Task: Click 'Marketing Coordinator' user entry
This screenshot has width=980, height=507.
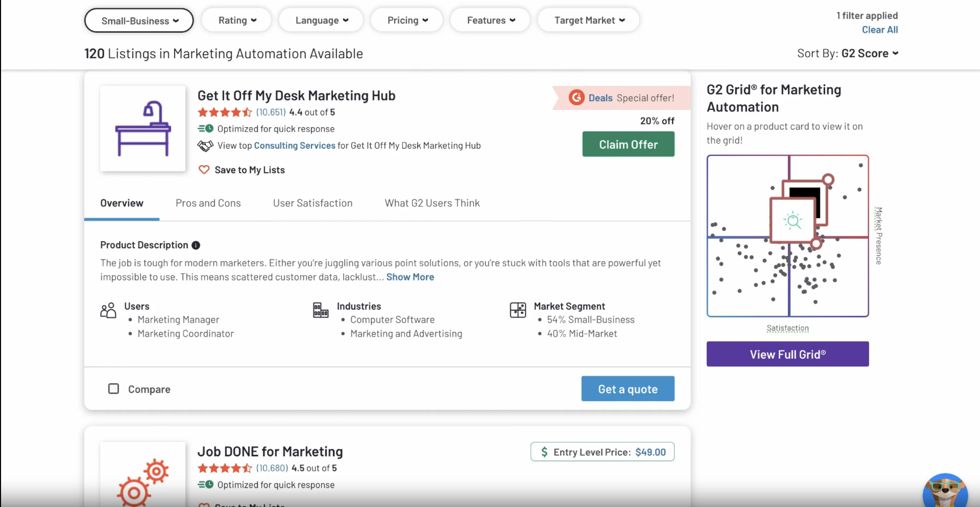Action: [x=186, y=333]
